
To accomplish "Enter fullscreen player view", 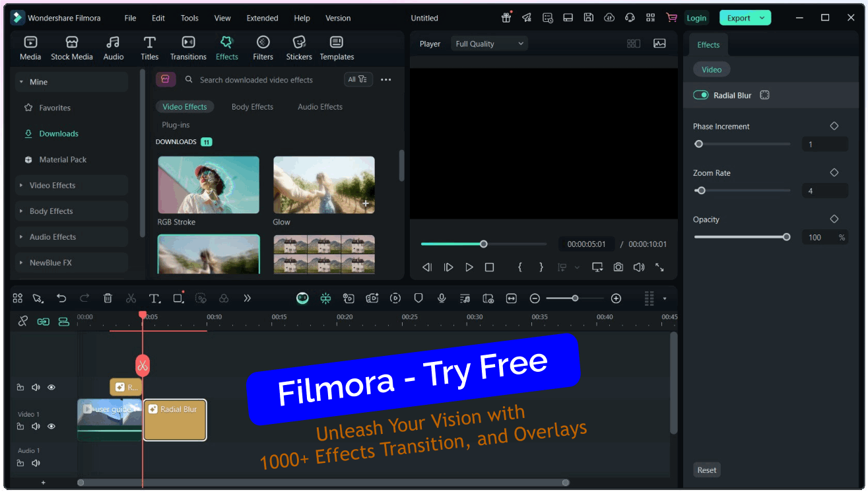I will coord(659,267).
